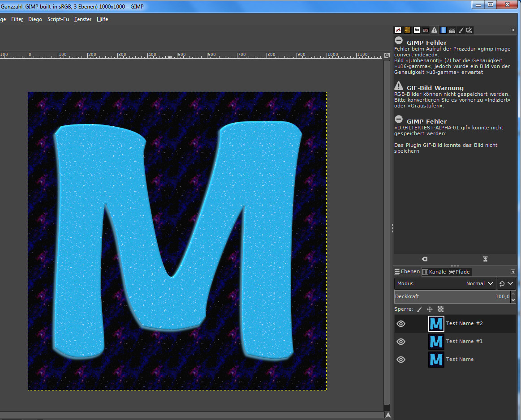Click the horizontal canvas scrollbar
The height and width of the screenshot is (420, 521).
(192, 415)
